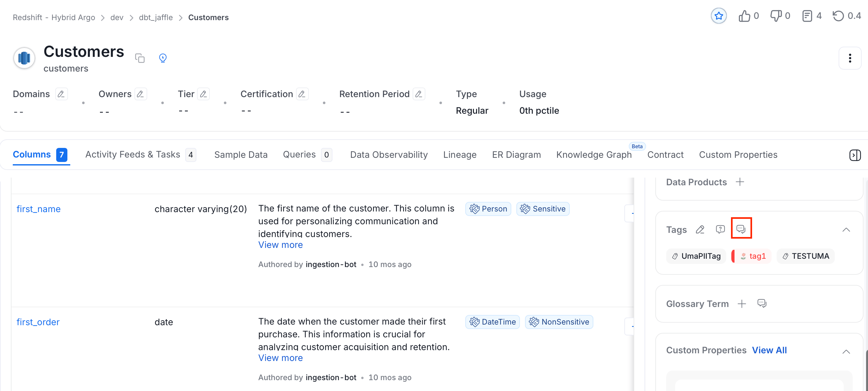Open View All custom properties link
Image resolution: width=868 pixels, height=391 pixels.
769,350
